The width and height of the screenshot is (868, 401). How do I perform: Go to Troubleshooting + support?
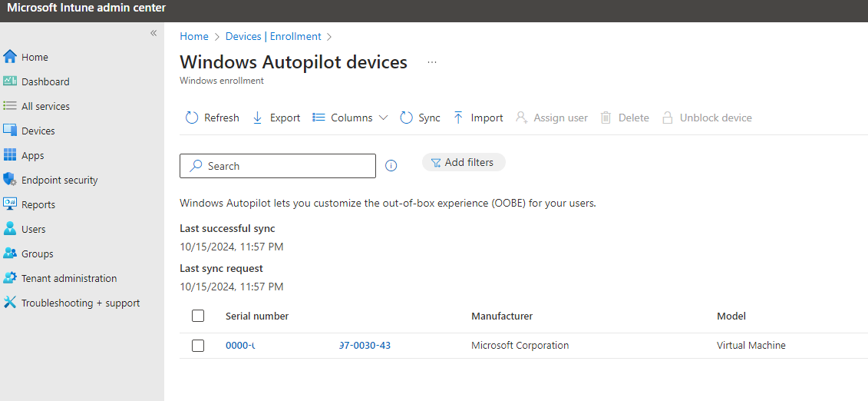click(81, 303)
